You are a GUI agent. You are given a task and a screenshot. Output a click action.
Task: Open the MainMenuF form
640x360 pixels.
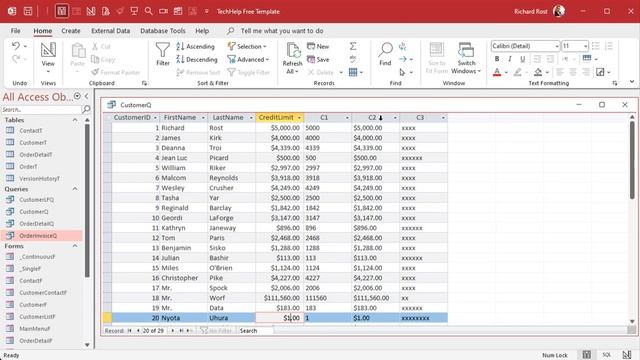click(34, 329)
